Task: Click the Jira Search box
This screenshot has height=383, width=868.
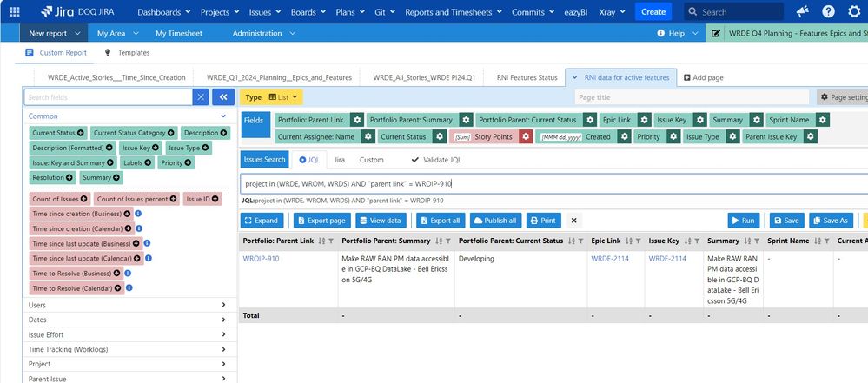Action: (x=733, y=11)
